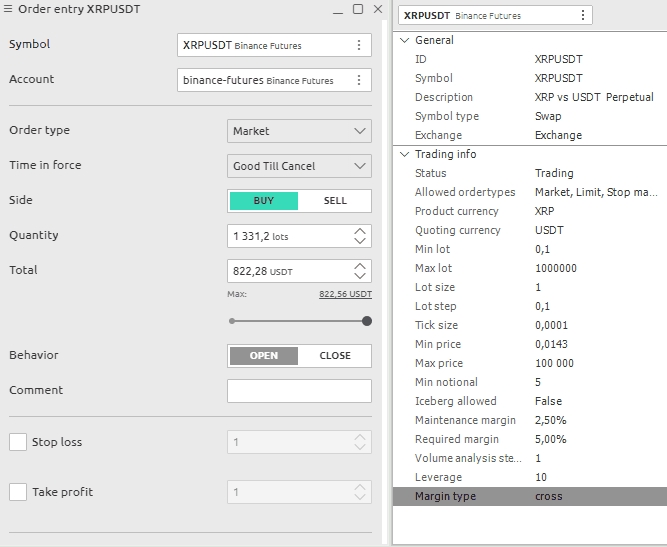Open the Order type Market dropdown
Image resolution: width=667 pixels, height=547 pixels.
tap(299, 131)
